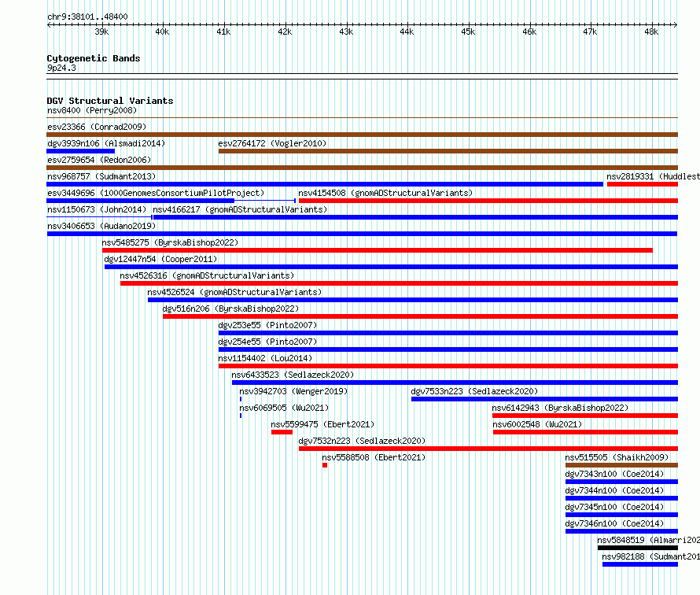
Task: Select dgv7533n223 (Sedlazeck2020) label
Action: point(474,391)
